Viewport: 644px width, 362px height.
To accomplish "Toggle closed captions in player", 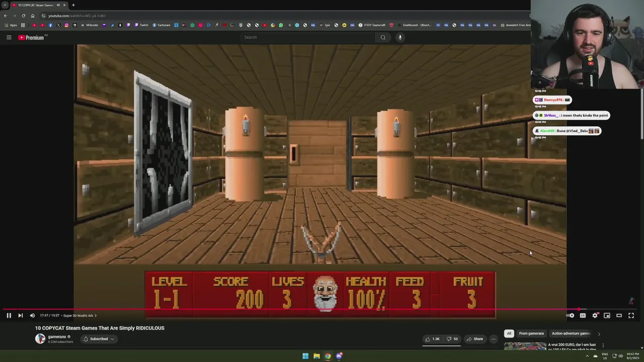I will 583,315.
